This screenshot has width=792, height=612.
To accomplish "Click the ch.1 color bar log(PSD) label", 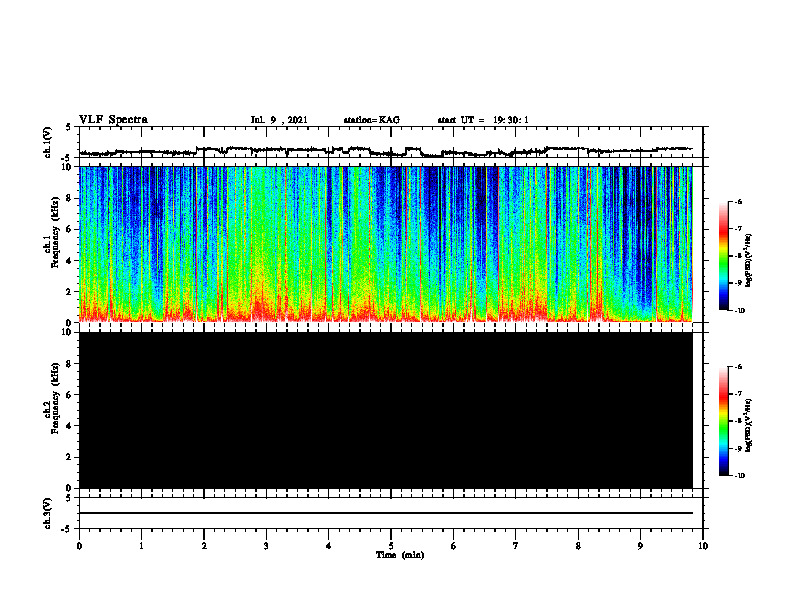I will 749,261.
